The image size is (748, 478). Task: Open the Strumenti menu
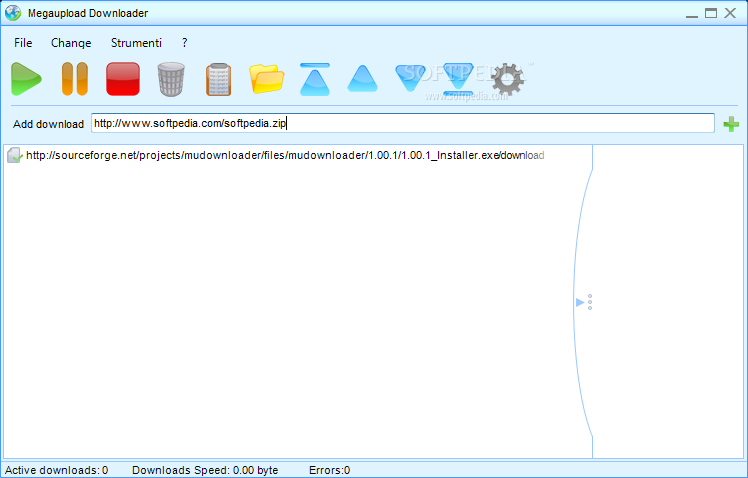(x=136, y=43)
